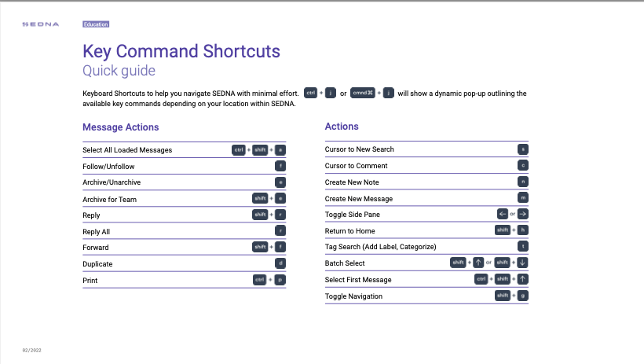Click the down arrow key in Batch Select row
644x364 pixels.
point(523,263)
